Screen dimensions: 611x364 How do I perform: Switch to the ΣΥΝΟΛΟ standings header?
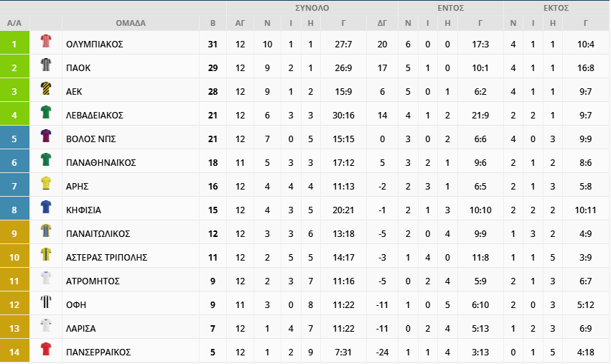(312, 8)
